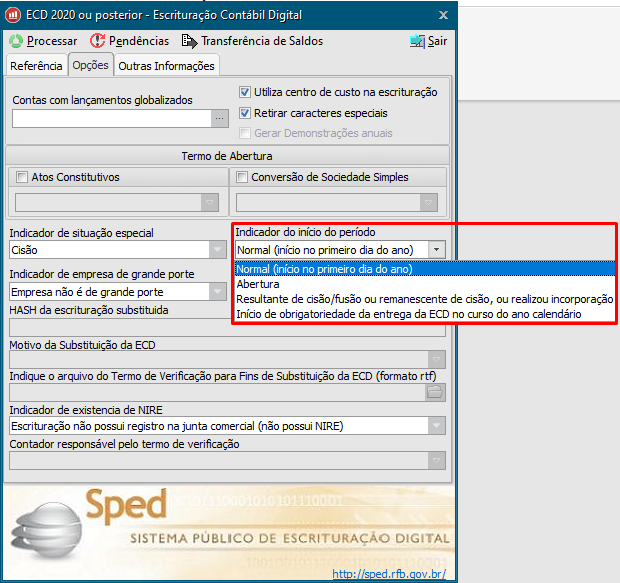Select 'Abertura' from the period start list

click(x=258, y=284)
